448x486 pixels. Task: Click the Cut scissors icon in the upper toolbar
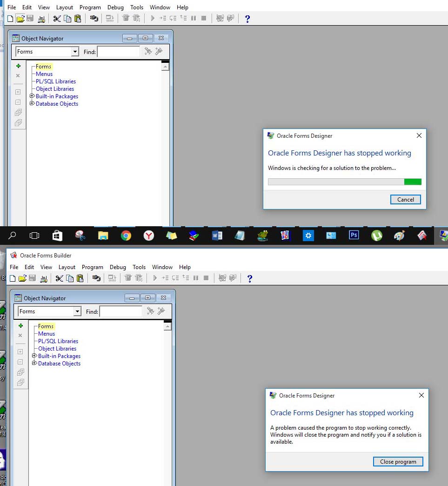(57, 19)
